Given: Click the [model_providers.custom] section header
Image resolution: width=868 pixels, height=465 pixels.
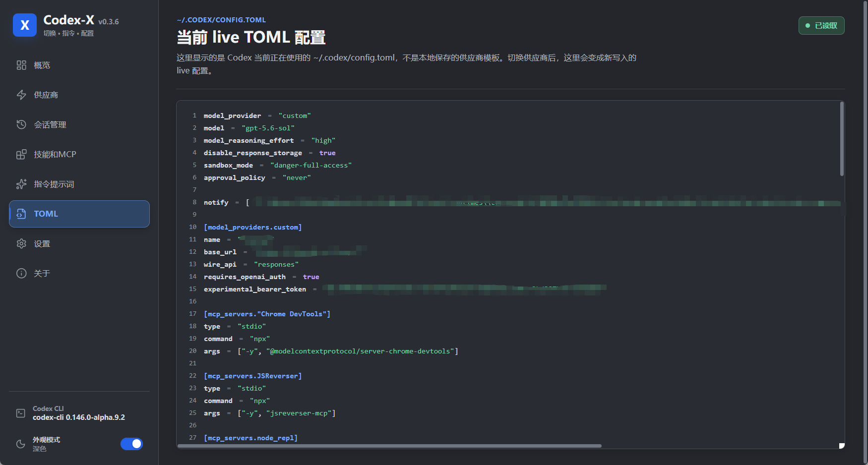Looking at the screenshot, I should 253,227.
